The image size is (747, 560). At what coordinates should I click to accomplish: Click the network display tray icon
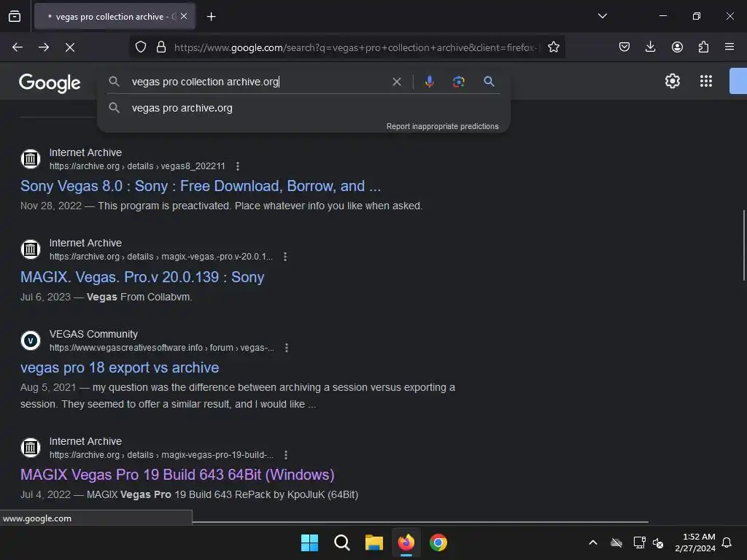(639, 542)
